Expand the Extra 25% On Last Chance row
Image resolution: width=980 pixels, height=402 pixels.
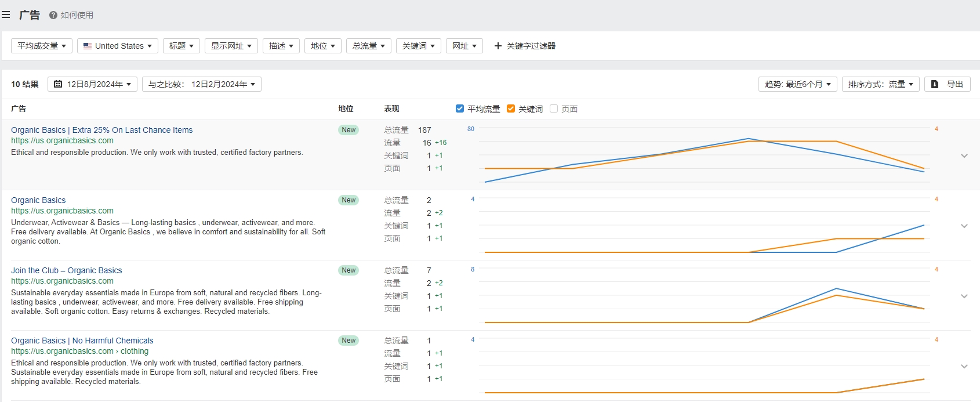point(964,155)
